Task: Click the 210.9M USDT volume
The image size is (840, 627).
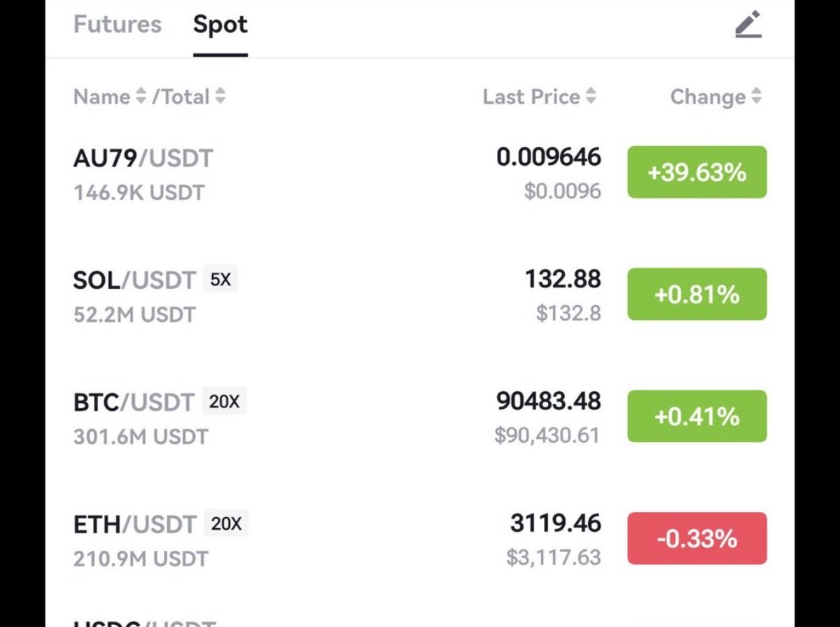Action: (x=141, y=559)
